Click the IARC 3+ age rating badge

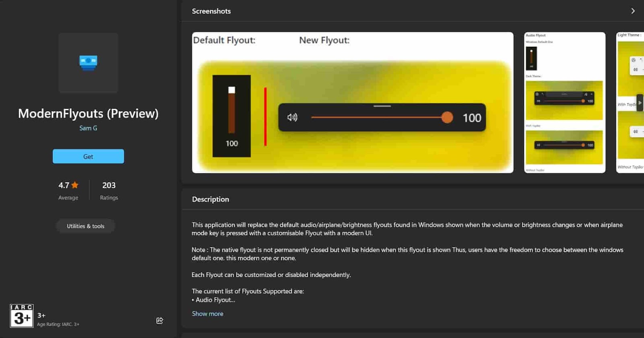(x=22, y=316)
